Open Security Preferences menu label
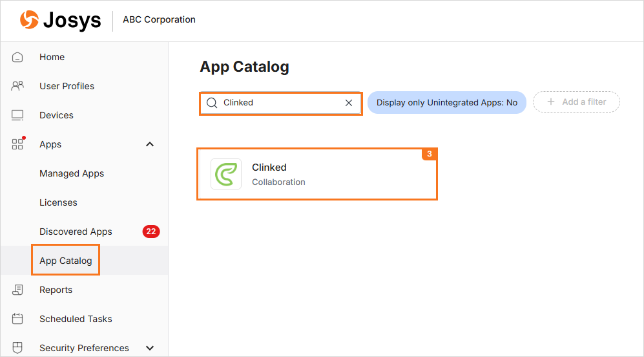This screenshot has height=357, width=644. pyautogui.click(x=84, y=348)
